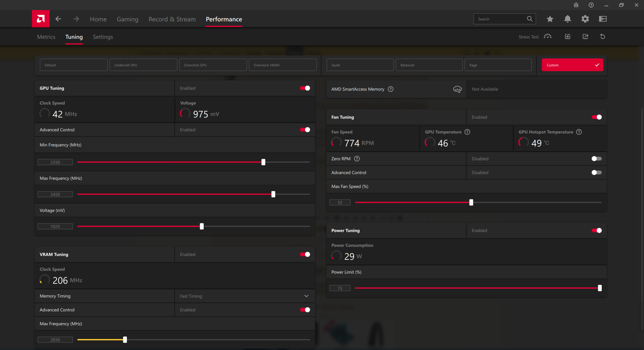The height and width of the screenshot is (350, 644).
Task: Click the Max Fan Speed 55 field
Action: tap(340, 203)
